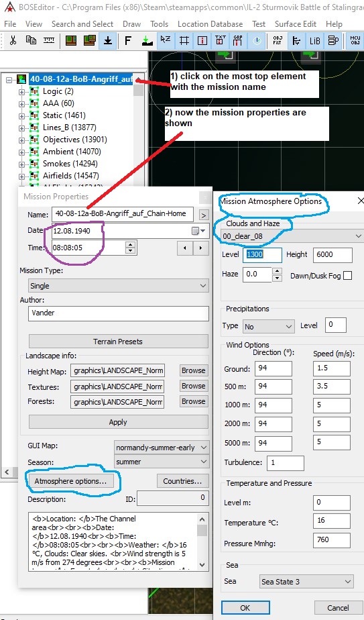Toggle the GRP group toolbar icon
Viewport: 364px width, 620px height.
point(239,41)
